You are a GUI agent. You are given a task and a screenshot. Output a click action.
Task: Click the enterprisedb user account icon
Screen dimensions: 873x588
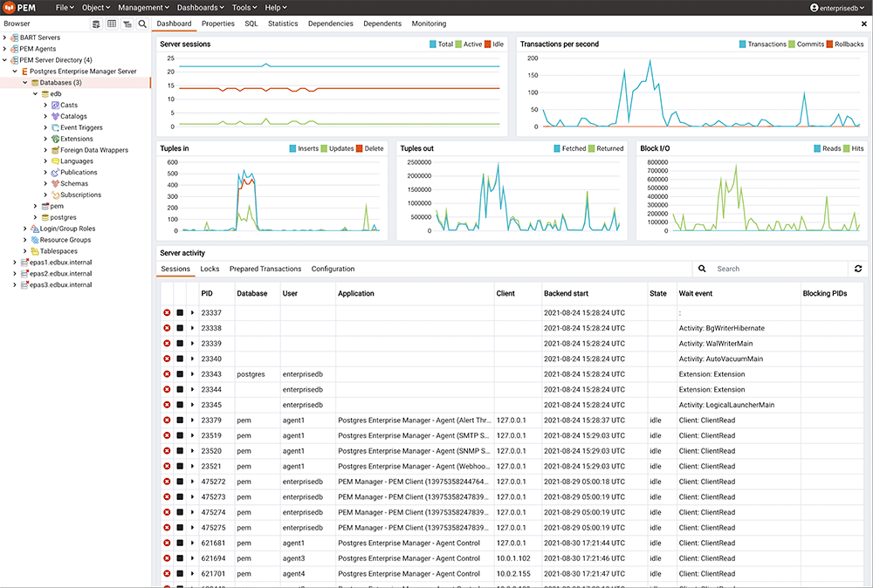point(814,8)
